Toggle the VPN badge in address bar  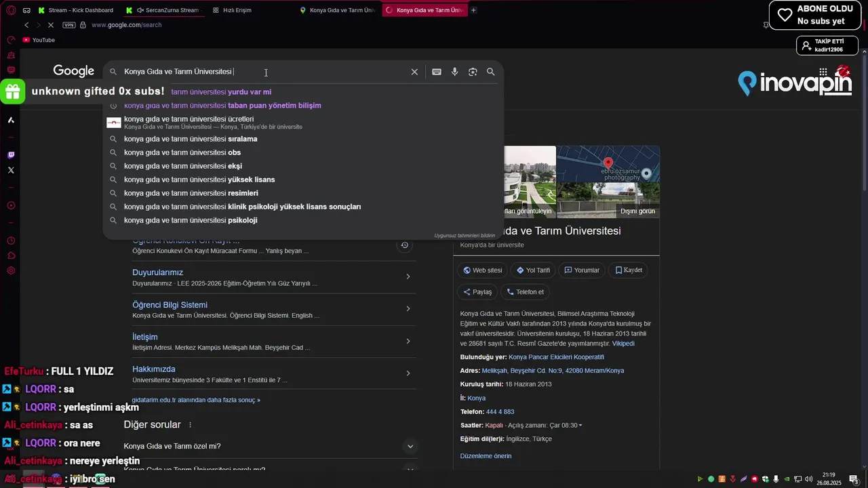pos(69,25)
